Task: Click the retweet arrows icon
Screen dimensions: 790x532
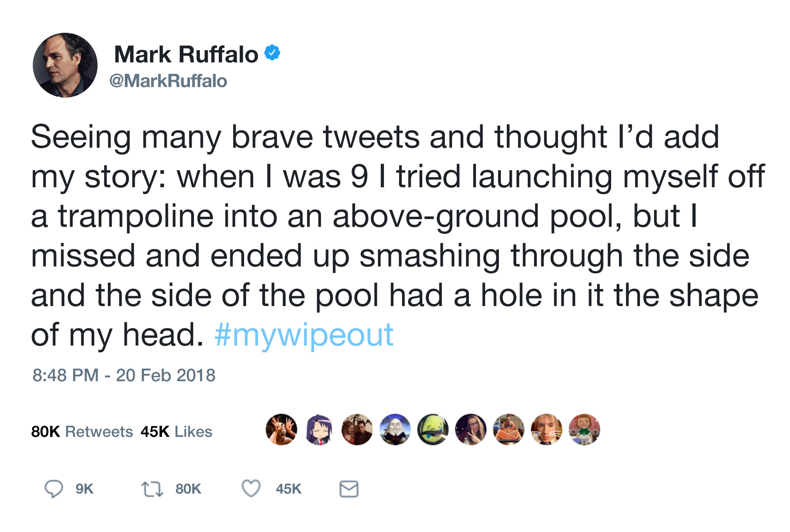Action: click(x=152, y=489)
